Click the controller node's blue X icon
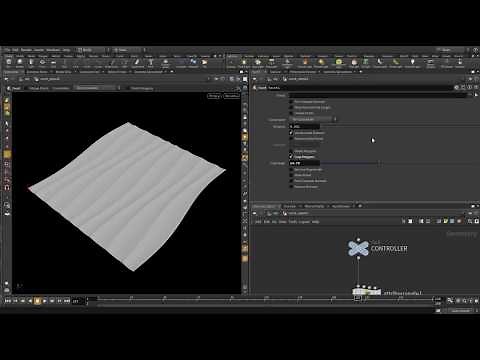Image resolution: width=480 pixels, height=360 pixels. (x=358, y=248)
